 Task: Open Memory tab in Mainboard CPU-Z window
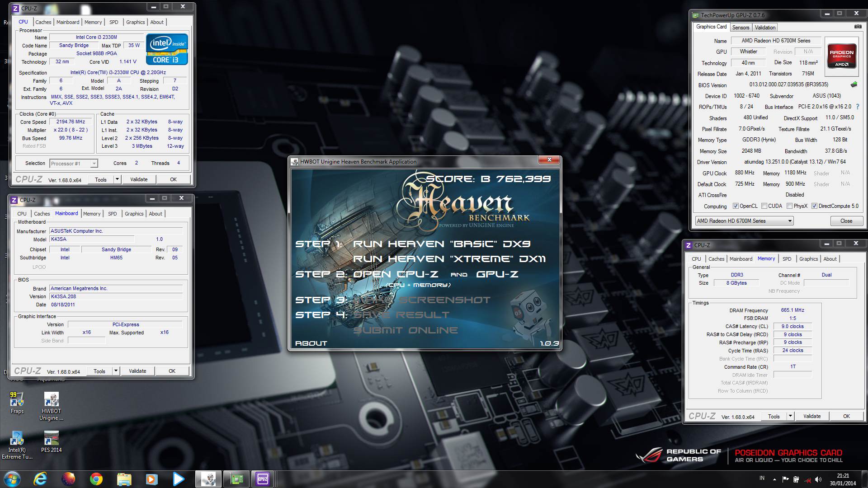pyautogui.click(x=92, y=214)
